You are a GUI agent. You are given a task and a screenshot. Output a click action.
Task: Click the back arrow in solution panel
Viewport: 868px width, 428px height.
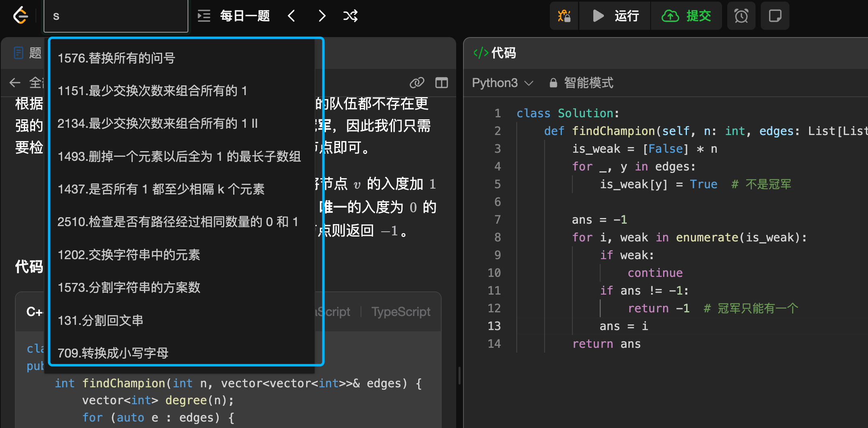(x=15, y=83)
